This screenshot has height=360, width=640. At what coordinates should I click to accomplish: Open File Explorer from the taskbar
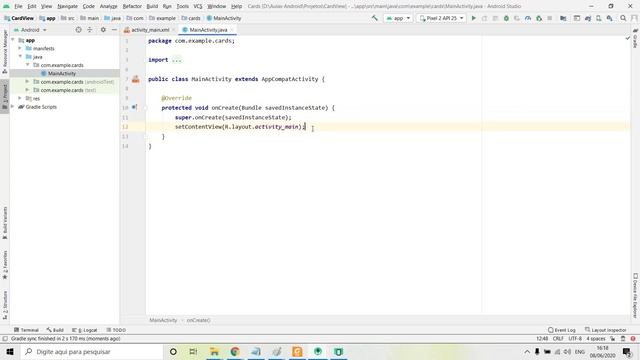[214, 351]
